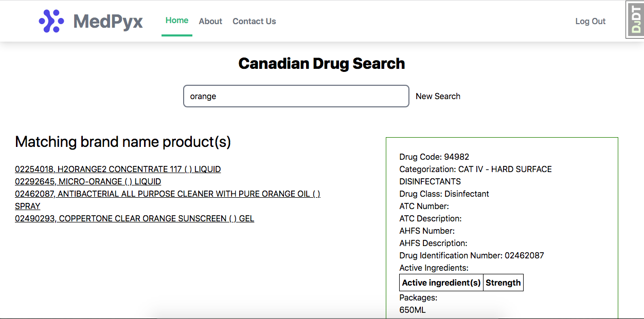
Task: View Coppertone Clear Orange Sunscreen gel
Action: [134, 218]
